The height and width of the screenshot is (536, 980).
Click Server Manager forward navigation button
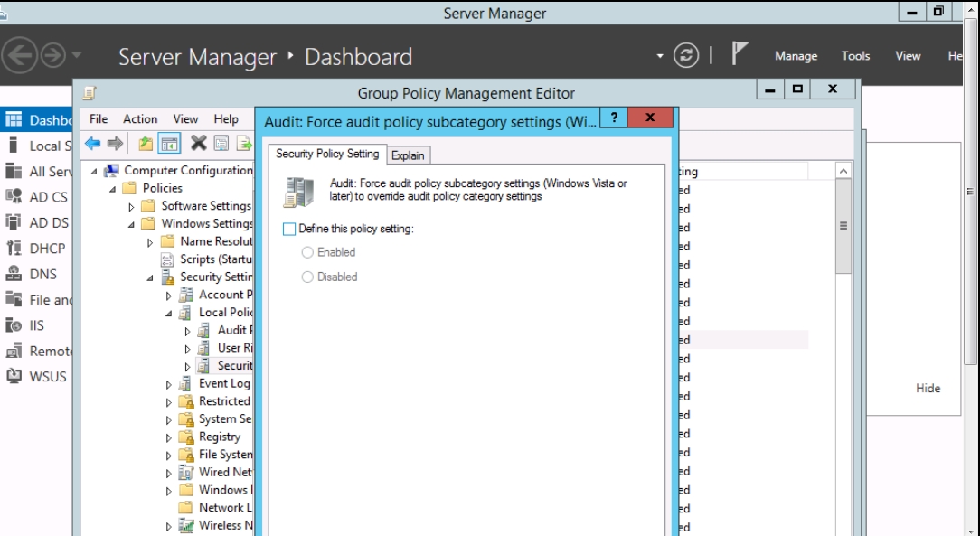pos(53,56)
